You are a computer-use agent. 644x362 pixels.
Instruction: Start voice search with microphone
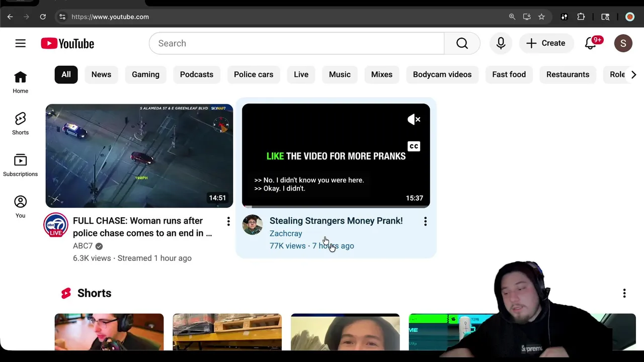coord(501,43)
